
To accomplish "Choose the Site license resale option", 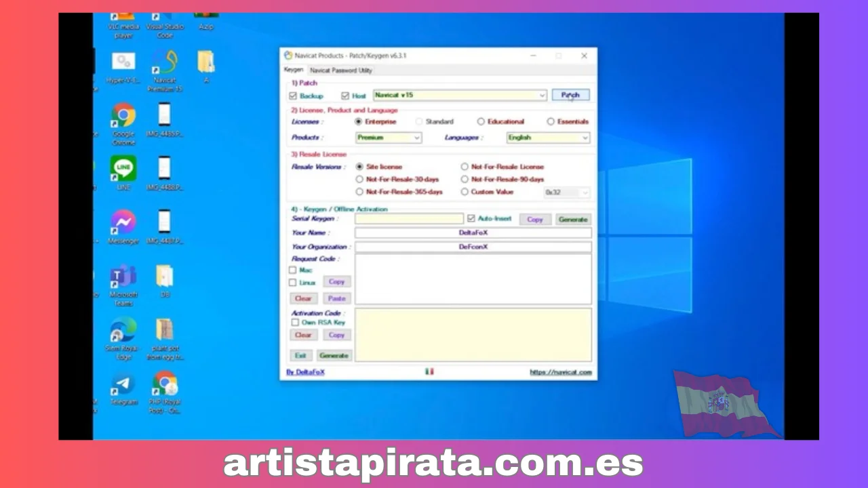I will click(x=359, y=166).
